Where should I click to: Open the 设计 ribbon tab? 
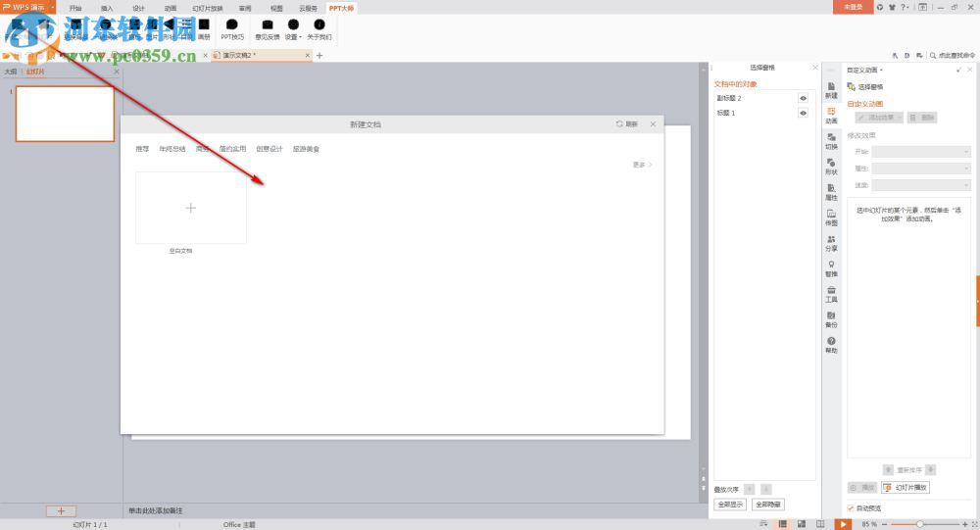tap(139, 8)
